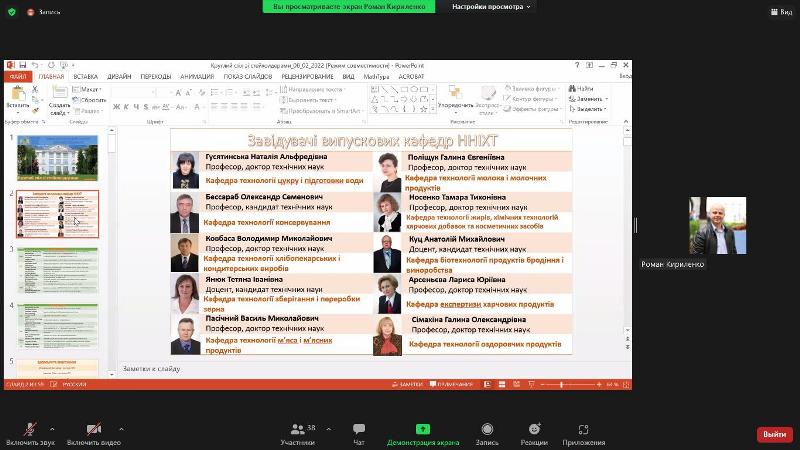Turn on camera with Включить видео

pos(93,429)
